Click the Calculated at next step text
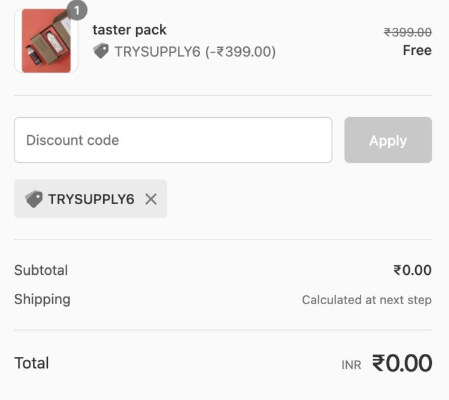Screen dimensions: 449x400 coord(367,300)
